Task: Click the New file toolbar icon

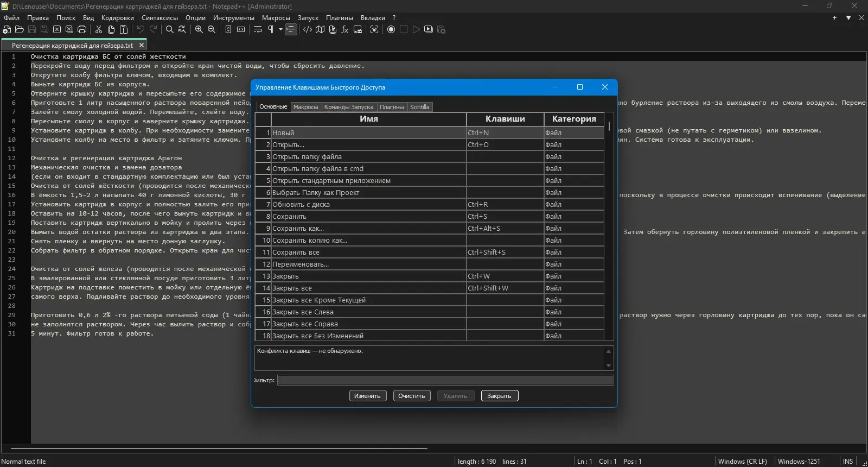Action: point(7,29)
